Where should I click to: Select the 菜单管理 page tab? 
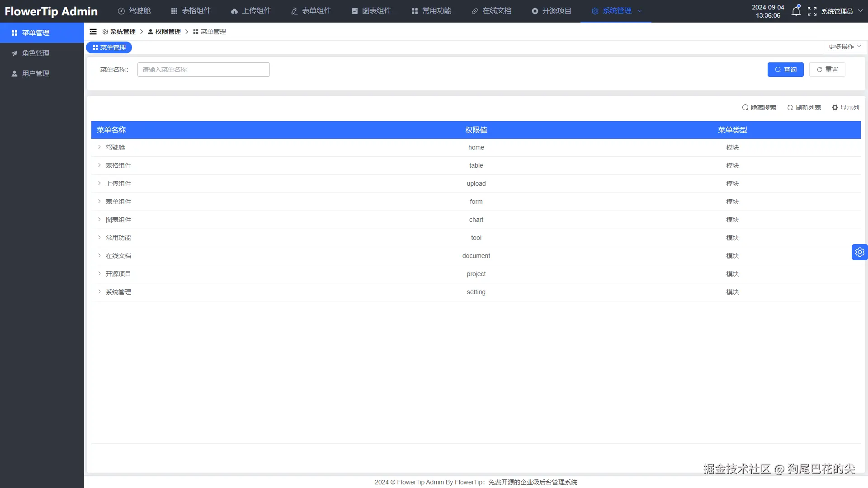click(x=109, y=47)
